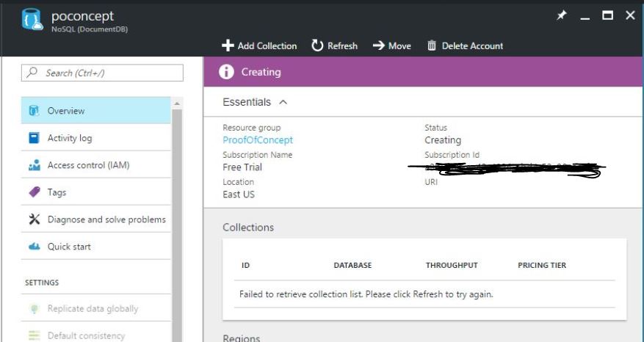Viewport: 644px width, 342px height.
Task: Select Tags in the sidebar
Action: (95, 192)
